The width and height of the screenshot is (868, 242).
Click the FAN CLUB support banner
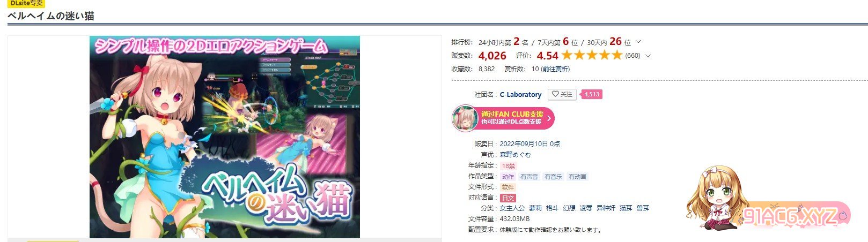(x=503, y=118)
